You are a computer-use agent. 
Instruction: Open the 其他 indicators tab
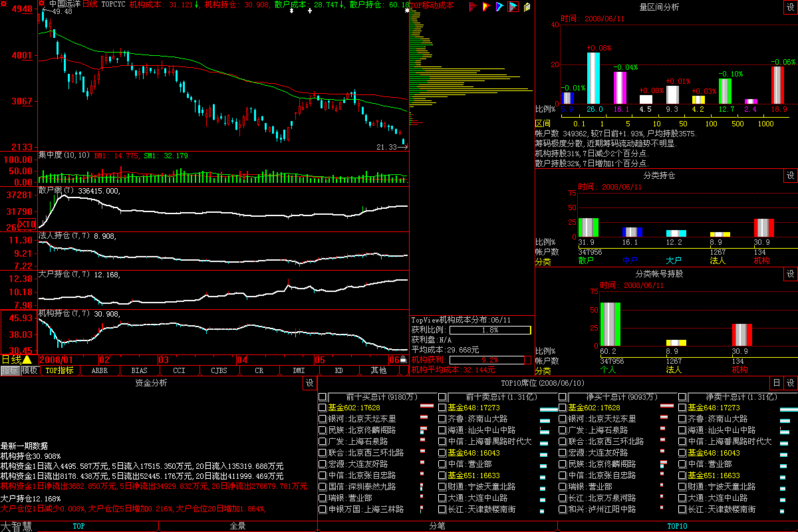pos(378,370)
